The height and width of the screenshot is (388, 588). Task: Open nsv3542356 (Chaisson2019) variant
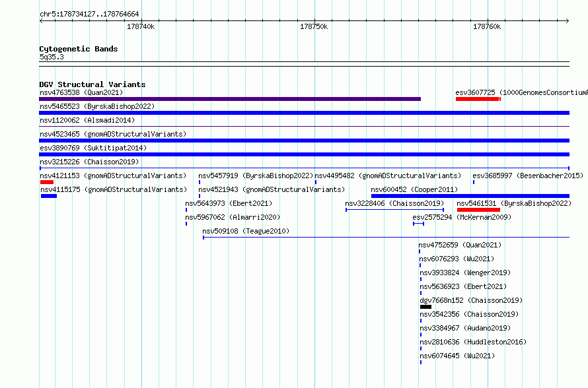pyautogui.click(x=469, y=314)
